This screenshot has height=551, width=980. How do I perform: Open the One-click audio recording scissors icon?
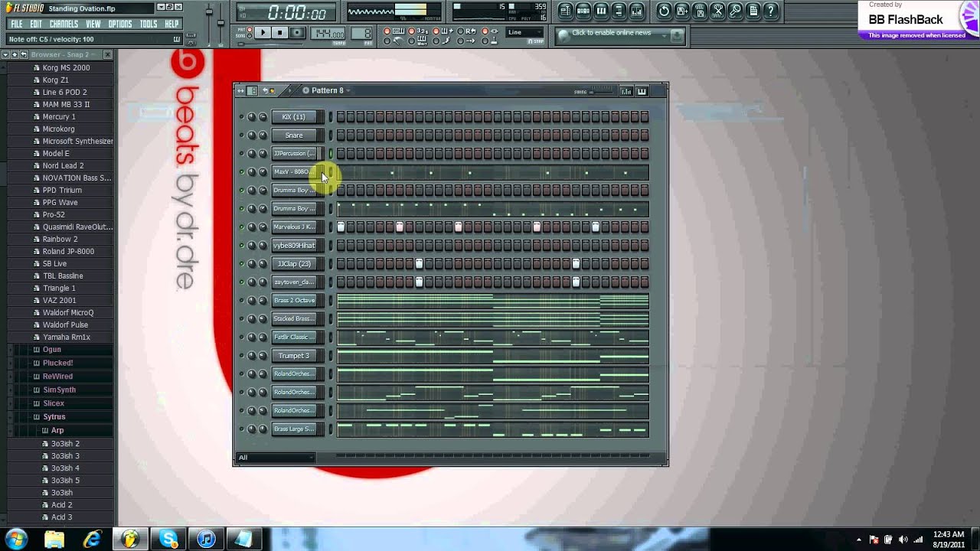pos(717,11)
